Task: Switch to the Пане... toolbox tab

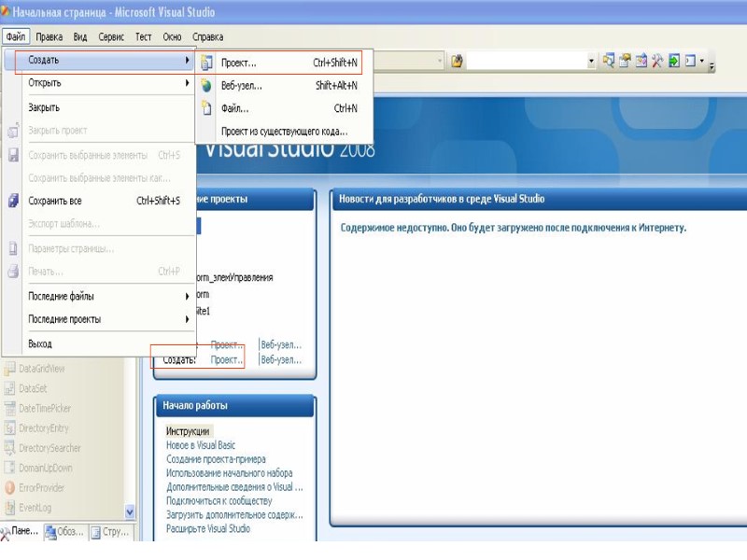Action: click(x=21, y=531)
